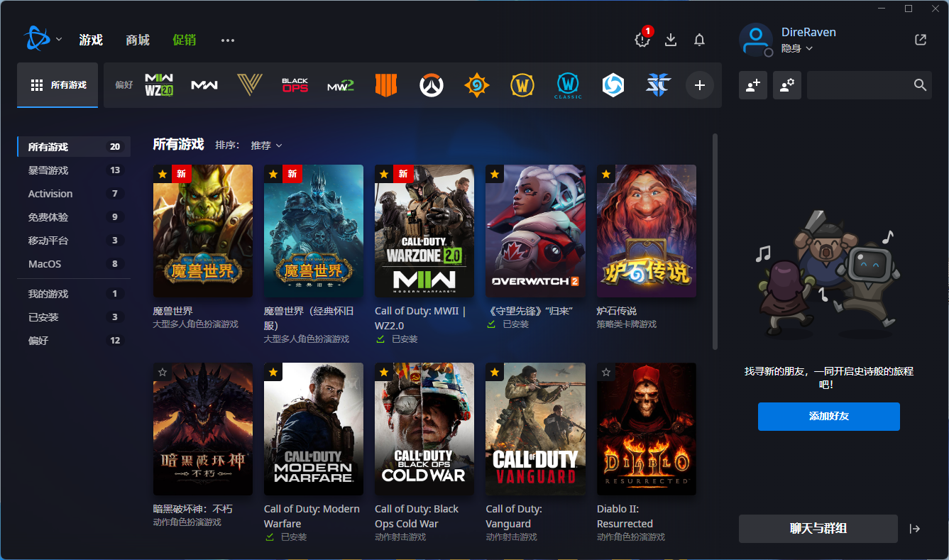Select the Activision category in sidebar
The width and height of the screenshot is (949, 560).
(50, 194)
